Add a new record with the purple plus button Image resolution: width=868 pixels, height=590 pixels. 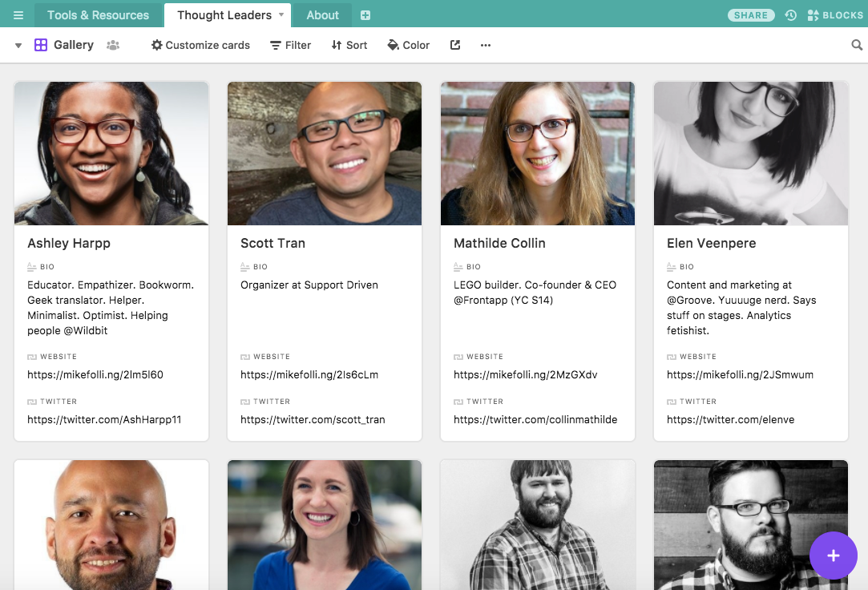coord(833,556)
